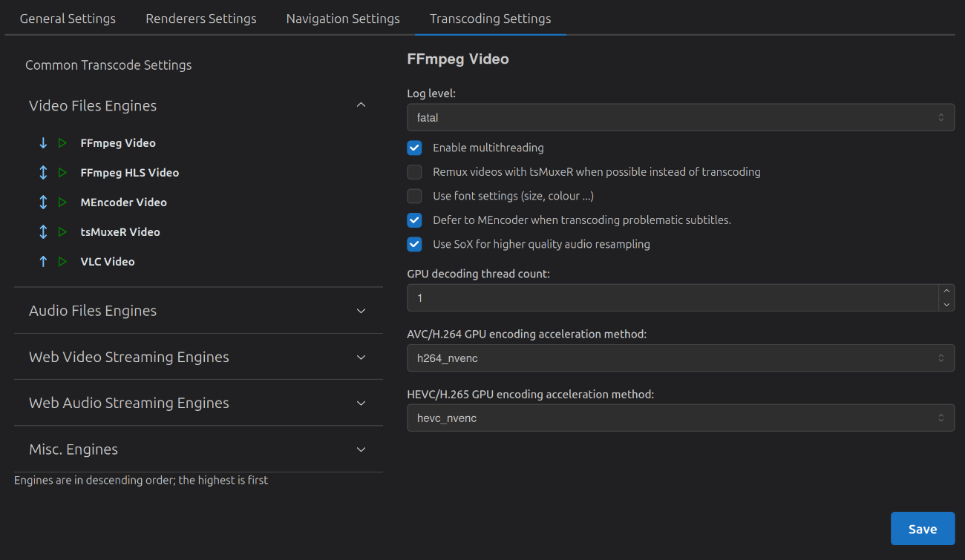This screenshot has height=560, width=965.
Task: Expand the Audio Files Engines section
Action: pyautogui.click(x=198, y=311)
